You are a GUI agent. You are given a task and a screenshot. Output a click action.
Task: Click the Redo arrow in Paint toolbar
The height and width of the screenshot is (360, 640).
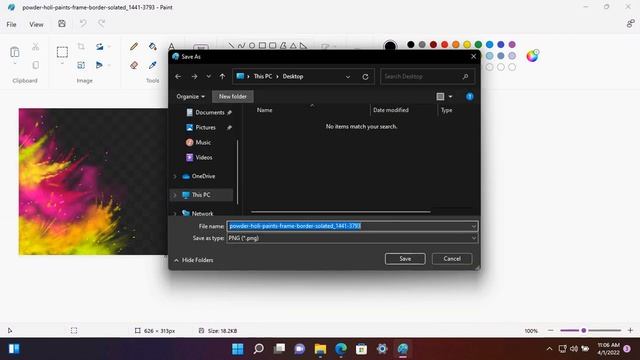[101, 24]
